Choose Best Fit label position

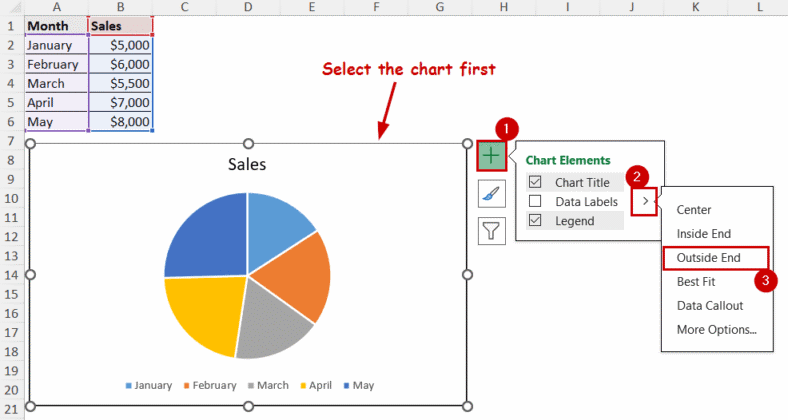pyautogui.click(x=696, y=282)
